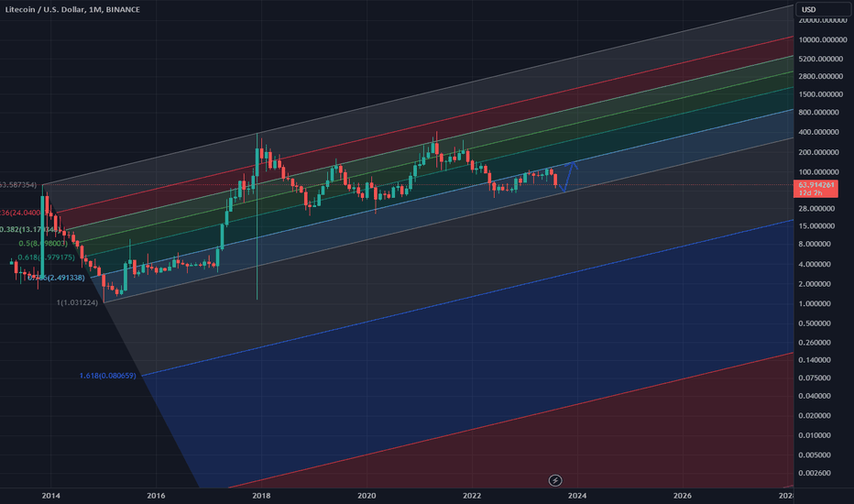Click the 2022 label on time axis
854x504 pixels.
(472, 495)
